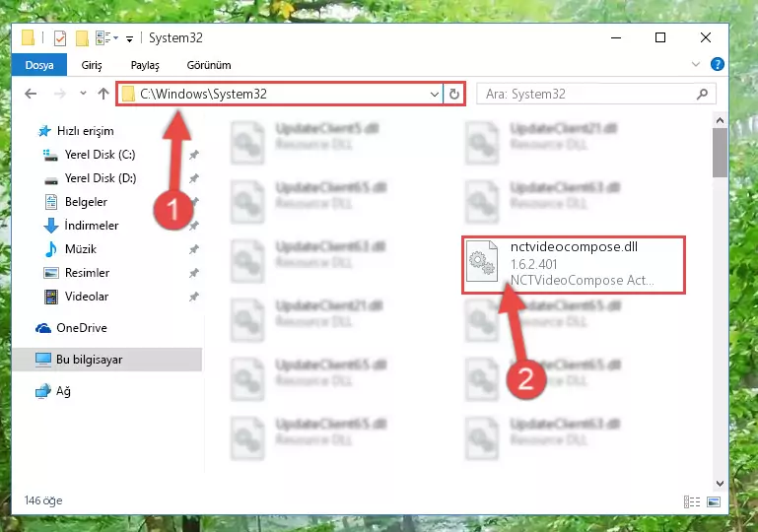Viewport: 758px width, 532px height.
Task: Click the New Folder icon in title bar
Action: [82, 37]
